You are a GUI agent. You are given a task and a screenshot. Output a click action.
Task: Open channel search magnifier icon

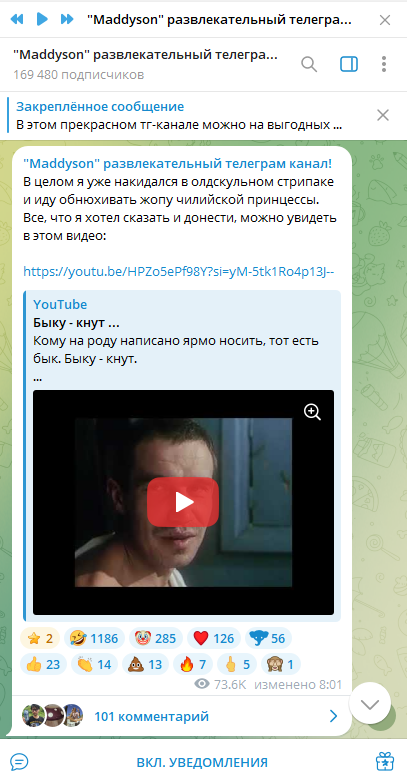[x=309, y=64]
